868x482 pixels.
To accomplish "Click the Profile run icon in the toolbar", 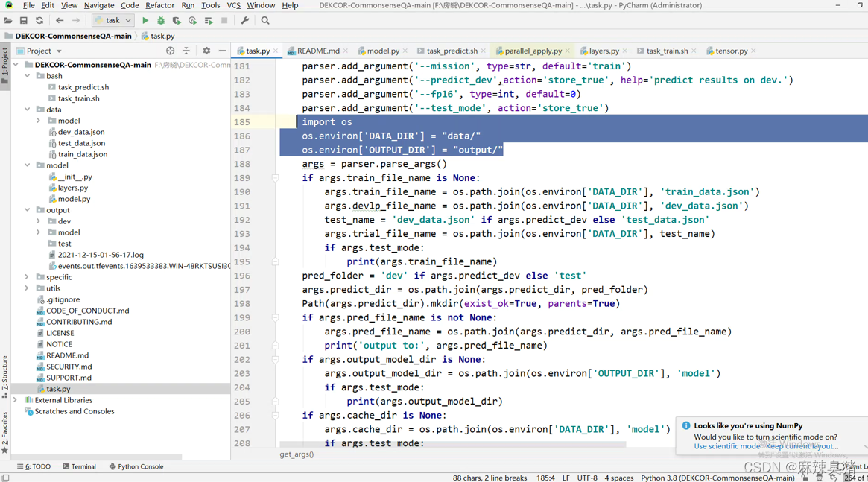I will [x=192, y=20].
